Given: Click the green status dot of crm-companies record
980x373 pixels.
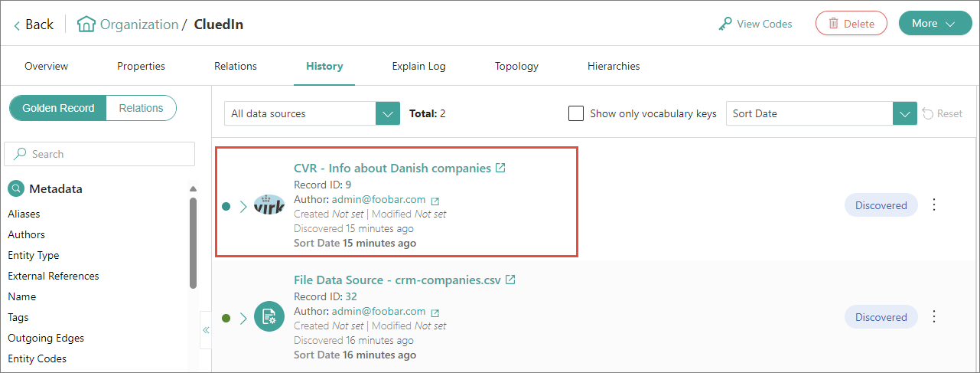Looking at the screenshot, I should [x=226, y=318].
